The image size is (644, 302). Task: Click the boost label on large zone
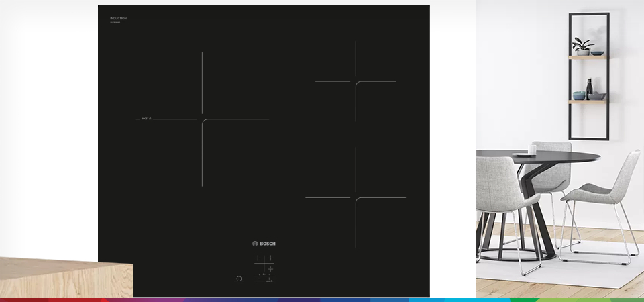pos(147,119)
